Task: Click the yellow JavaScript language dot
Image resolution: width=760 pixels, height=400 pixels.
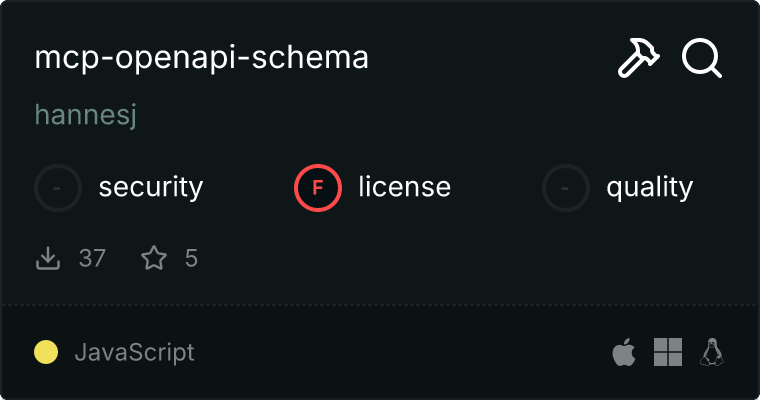Action: [x=46, y=352]
